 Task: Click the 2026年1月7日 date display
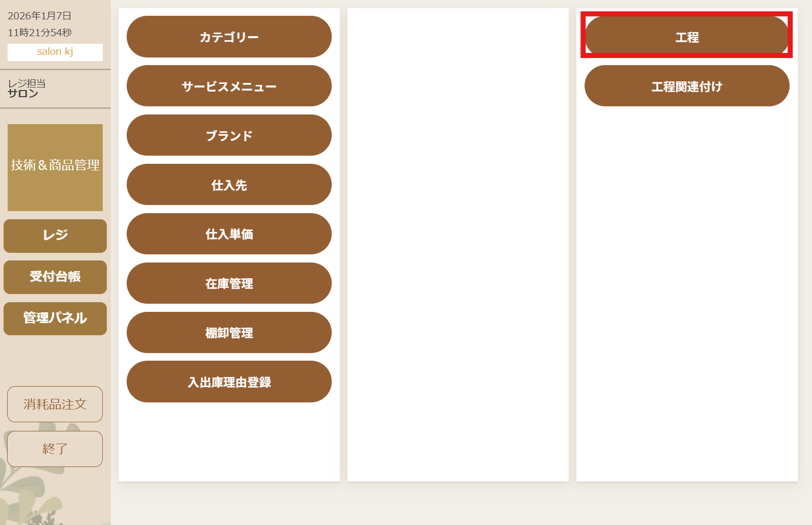[40, 16]
